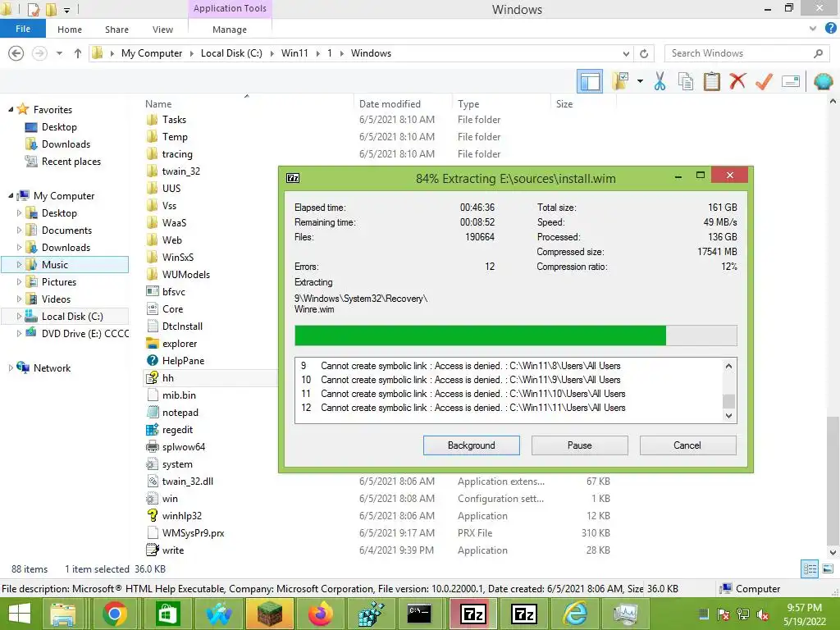Click the orange checkmark Properties icon
Image resolution: width=840 pixels, height=630 pixels.
(764, 82)
